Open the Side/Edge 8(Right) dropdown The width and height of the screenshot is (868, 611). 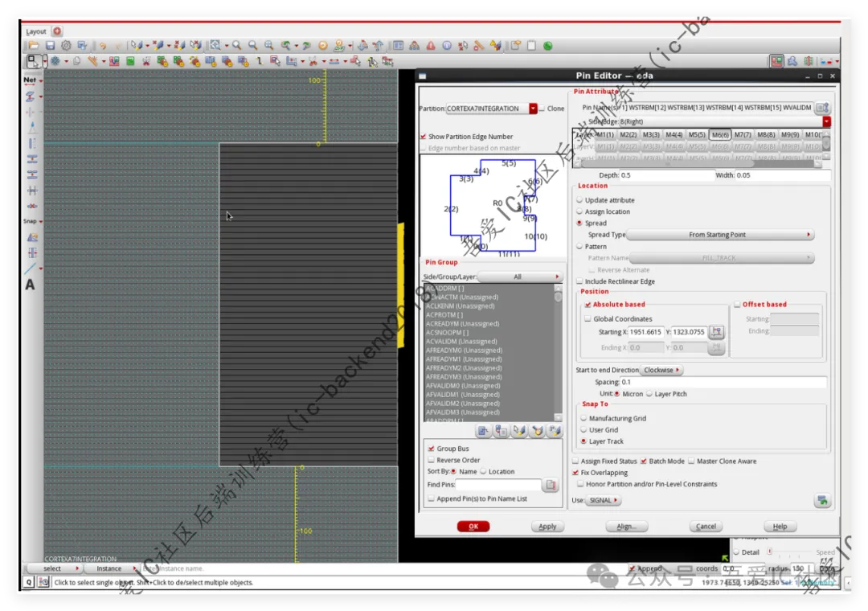826,121
